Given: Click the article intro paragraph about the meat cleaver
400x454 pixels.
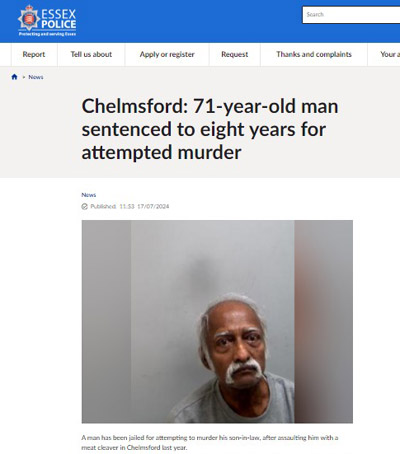Looking at the screenshot, I should (x=210, y=442).
